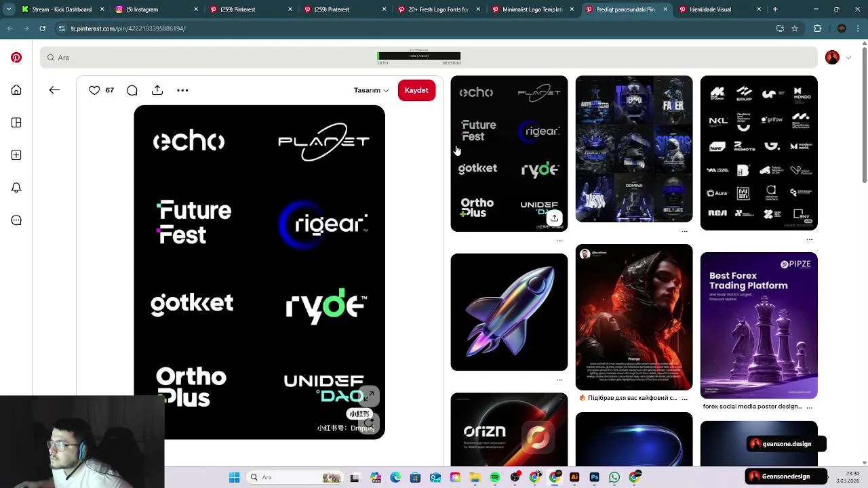The image size is (868, 488).
Task: Click the Pinterest profile avatar
Action: [832, 58]
